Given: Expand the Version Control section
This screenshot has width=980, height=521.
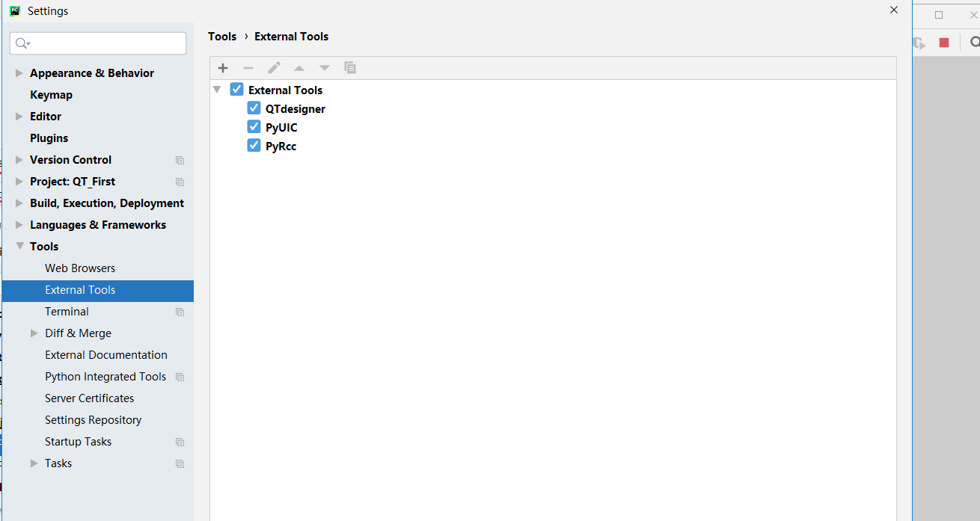Looking at the screenshot, I should [x=19, y=160].
